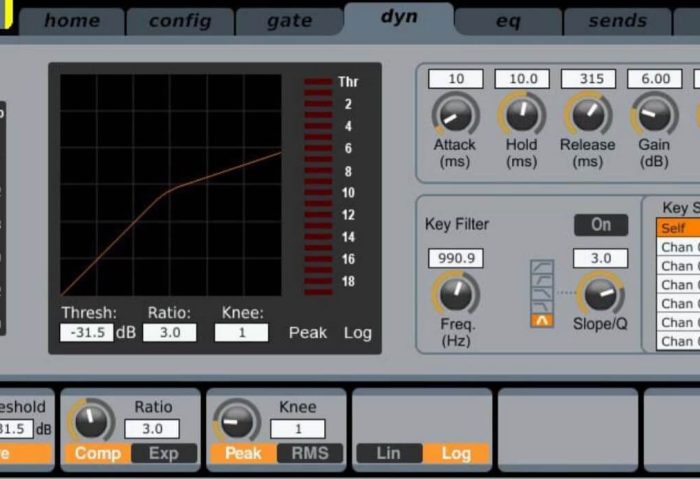This screenshot has width=700, height=479.
Task: Click the Gain value field showing 6.00
Action: tap(654, 79)
